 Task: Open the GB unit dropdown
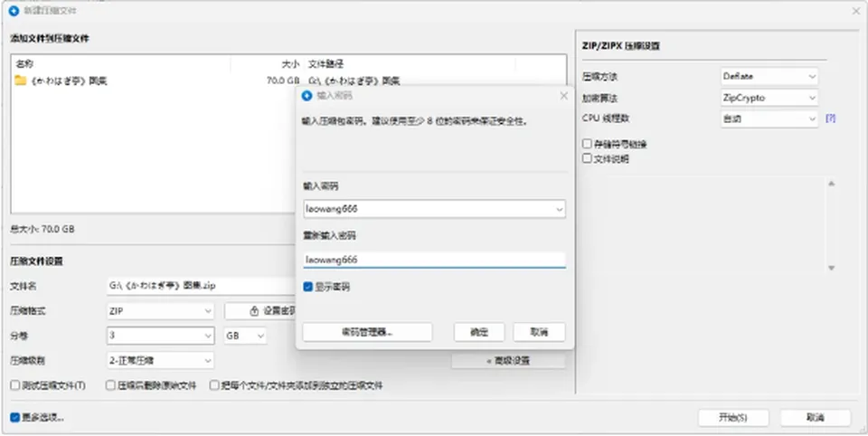(245, 336)
